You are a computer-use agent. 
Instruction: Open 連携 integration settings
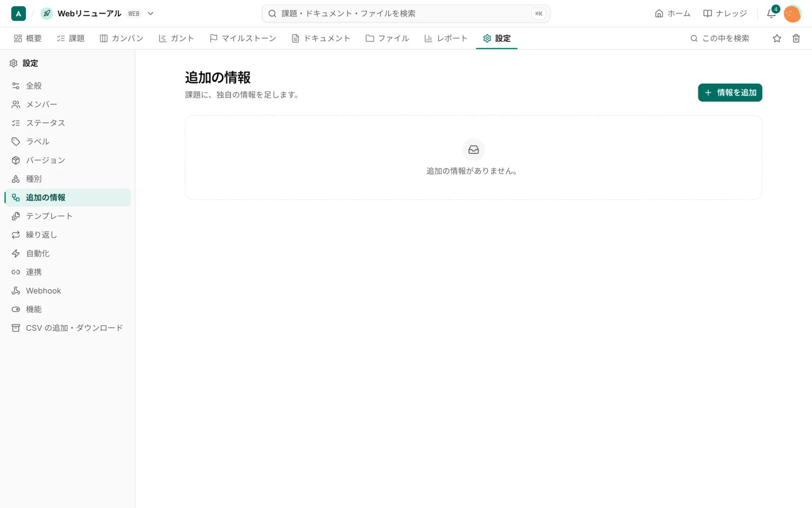[x=67, y=272]
